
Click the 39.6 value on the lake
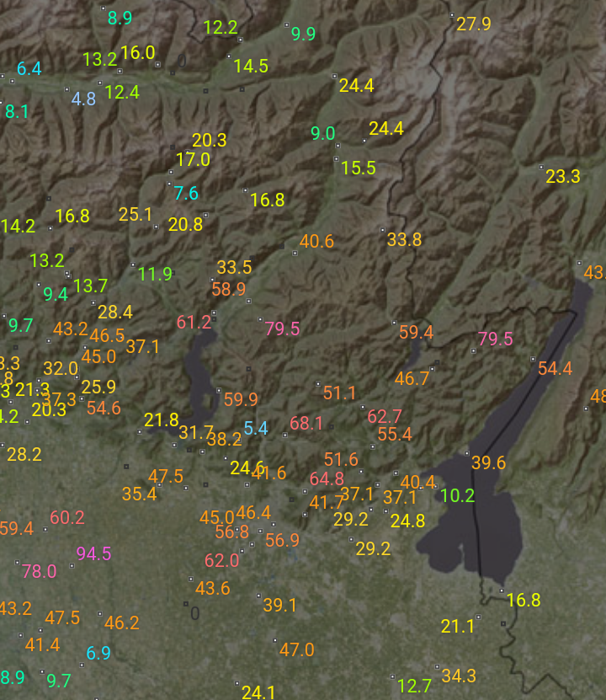point(489,462)
